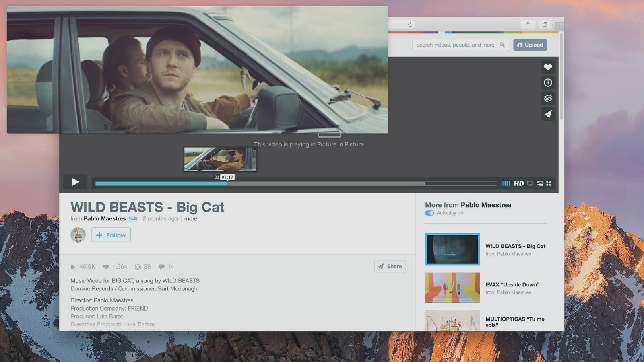Click the 'Domino Records / Commissioner: Bart Mcdonagh' text

(134, 289)
